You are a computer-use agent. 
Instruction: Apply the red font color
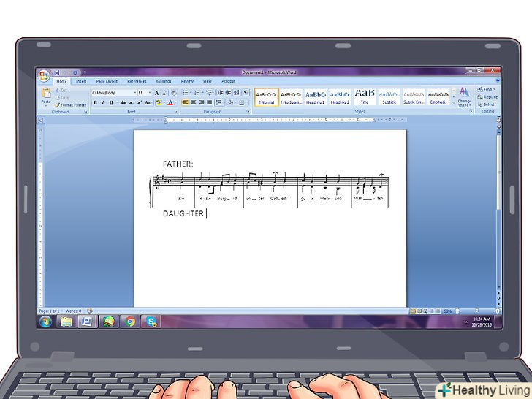170,103
